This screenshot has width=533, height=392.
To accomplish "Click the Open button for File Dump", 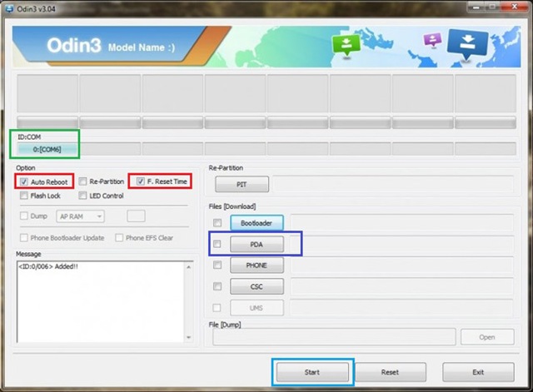I will [x=487, y=337].
